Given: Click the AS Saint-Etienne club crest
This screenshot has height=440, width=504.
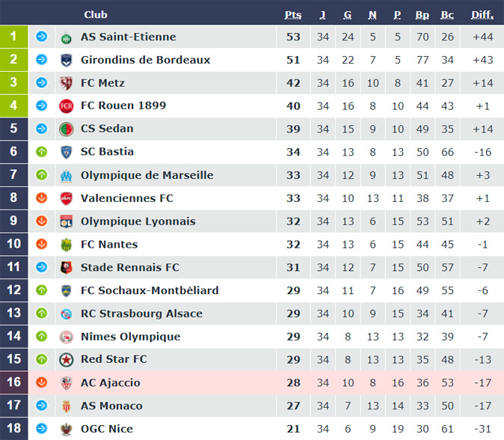Looking at the screenshot, I should click(67, 37).
